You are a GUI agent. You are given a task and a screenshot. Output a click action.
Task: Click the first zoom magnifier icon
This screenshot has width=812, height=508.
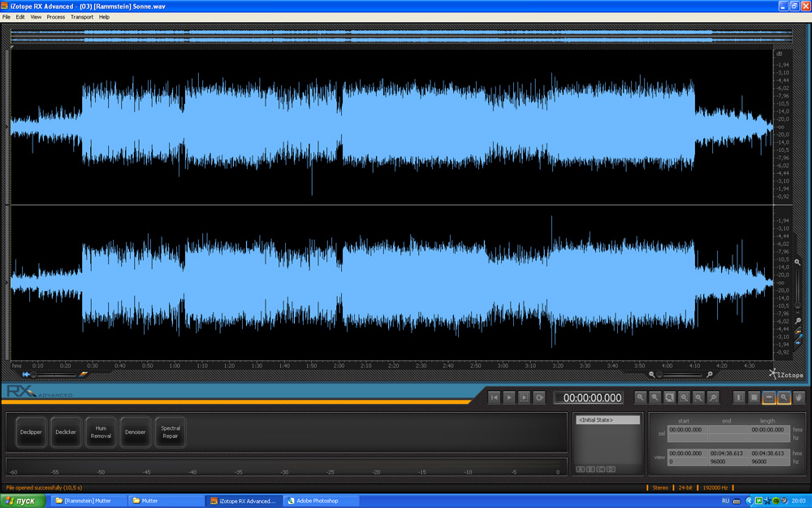(641, 397)
